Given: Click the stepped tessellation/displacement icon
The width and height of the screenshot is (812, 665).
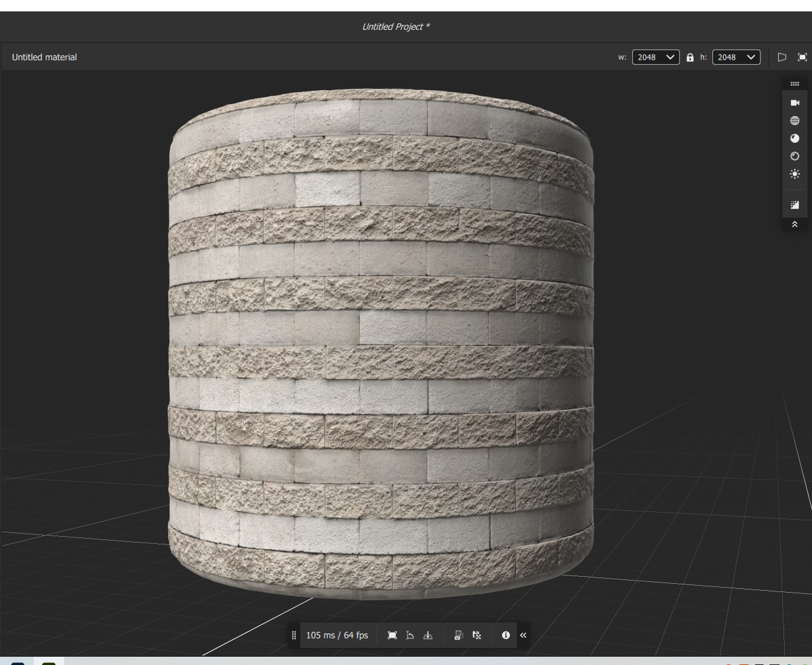Looking at the screenshot, I should tap(794, 205).
